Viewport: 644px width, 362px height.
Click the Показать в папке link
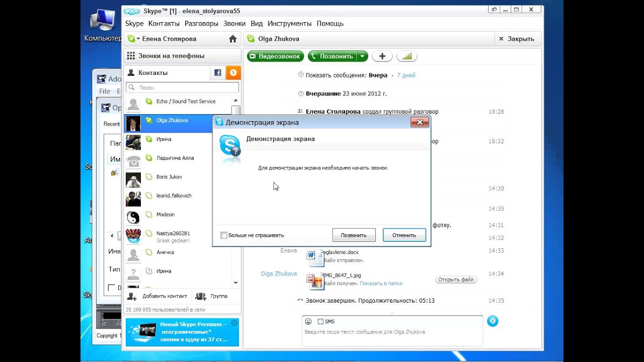(x=381, y=284)
